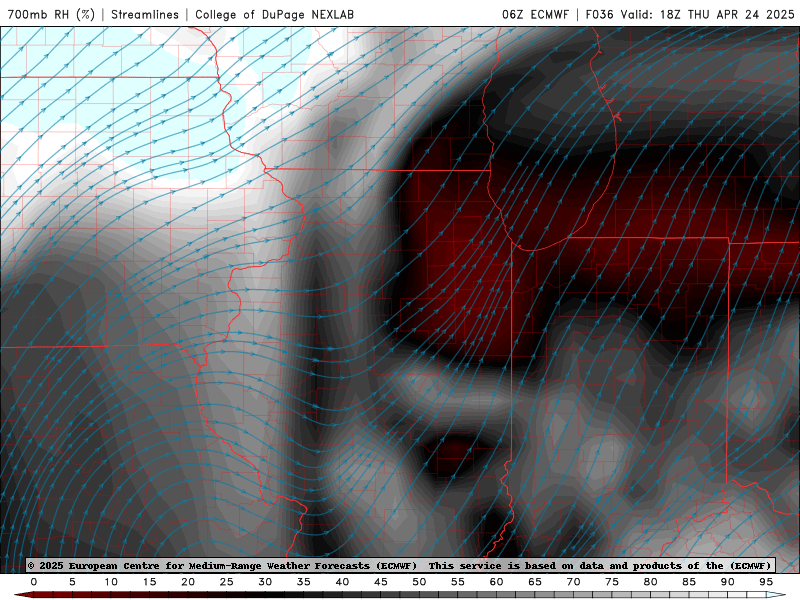Select the "06Z ECMWF" model run label

coord(535,14)
